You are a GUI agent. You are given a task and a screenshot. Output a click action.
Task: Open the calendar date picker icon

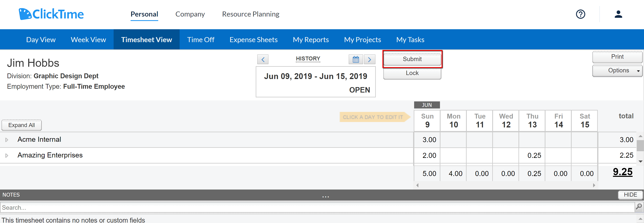tap(356, 59)
